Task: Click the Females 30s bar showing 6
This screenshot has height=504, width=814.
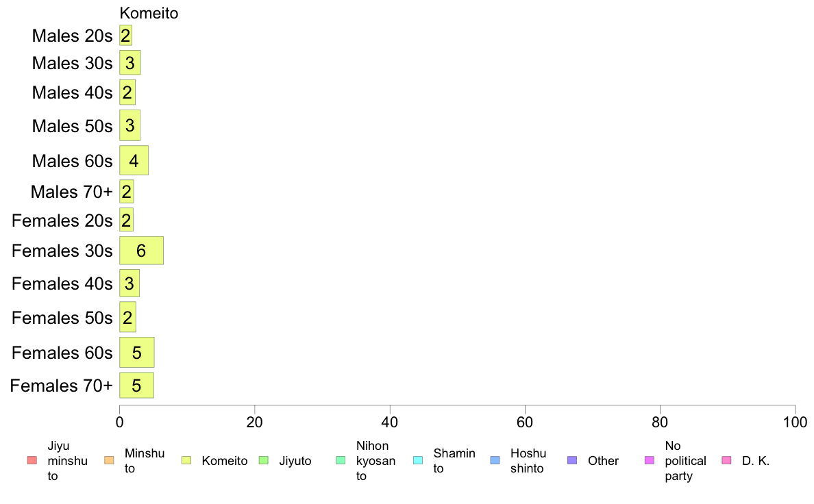Action: (141, 251)
